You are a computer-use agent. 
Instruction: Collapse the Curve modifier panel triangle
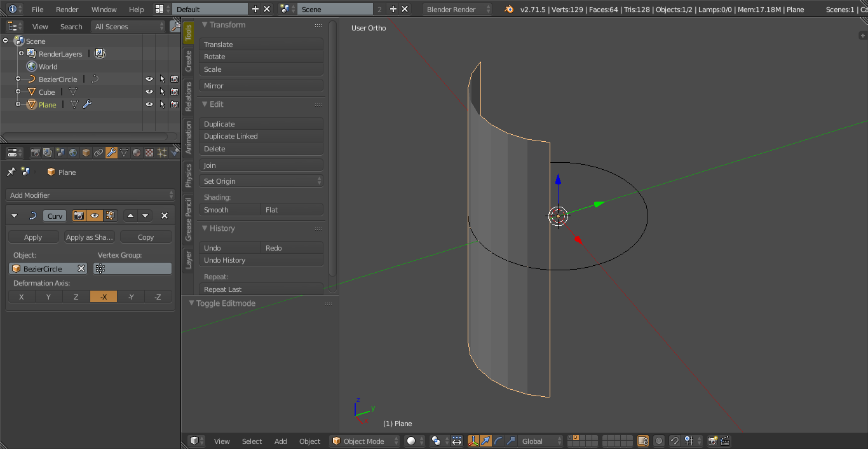pyautogui.click(x=15, y=216)
